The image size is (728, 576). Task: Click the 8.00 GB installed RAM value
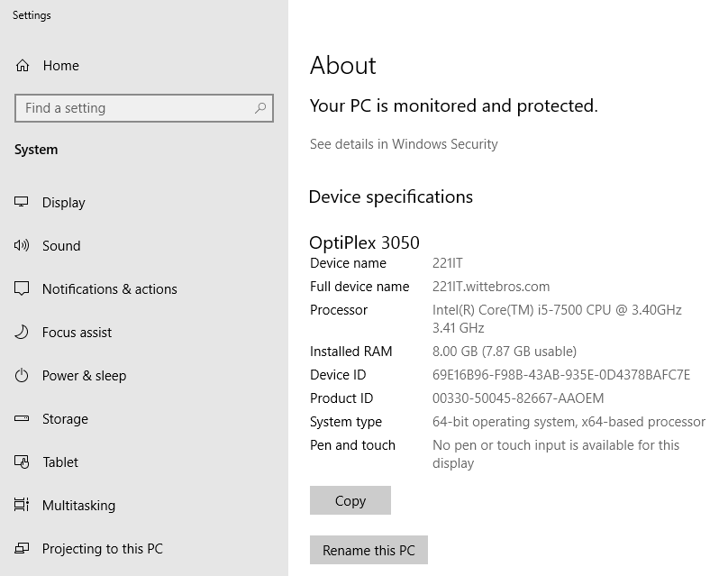click(x=505, y=352)
